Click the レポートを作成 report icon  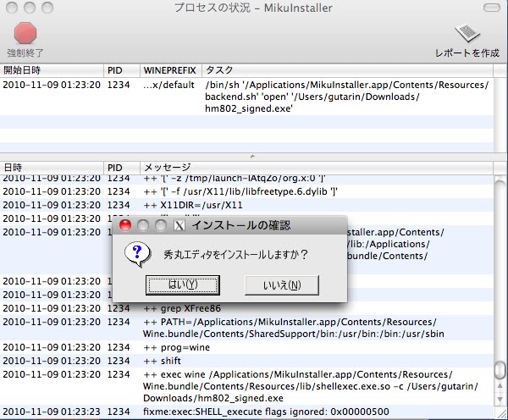(467, 32)
